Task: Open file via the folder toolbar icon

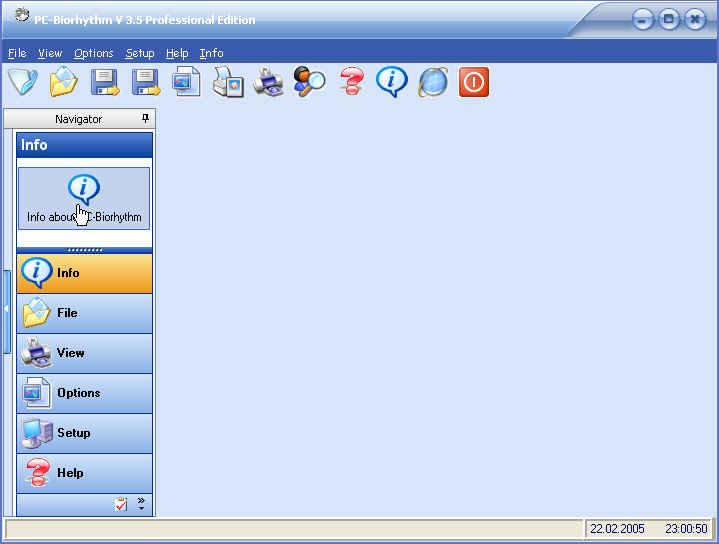Action: [63, 82]
